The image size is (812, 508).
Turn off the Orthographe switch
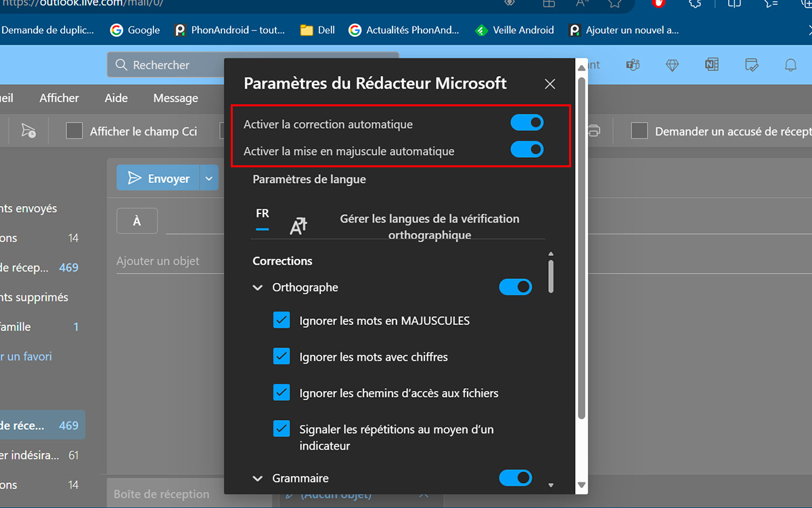[516, 287]
